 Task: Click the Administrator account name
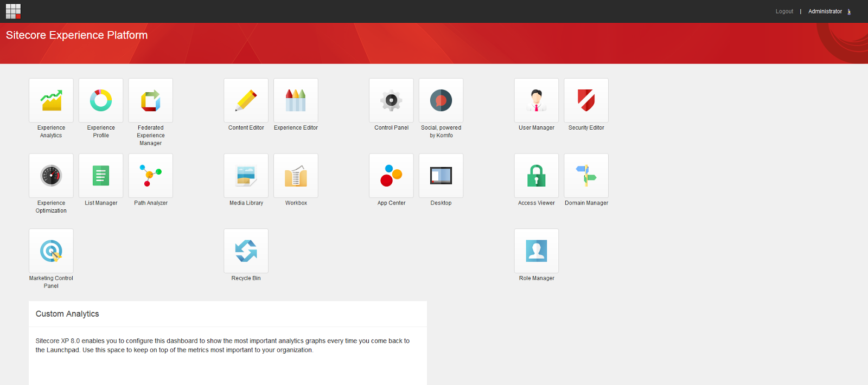coord(825,11)
